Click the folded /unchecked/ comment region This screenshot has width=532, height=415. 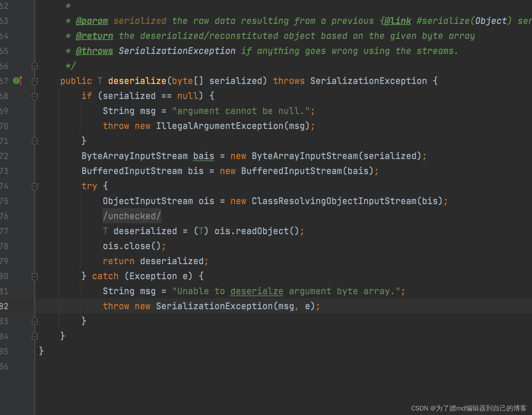[132, 216]
